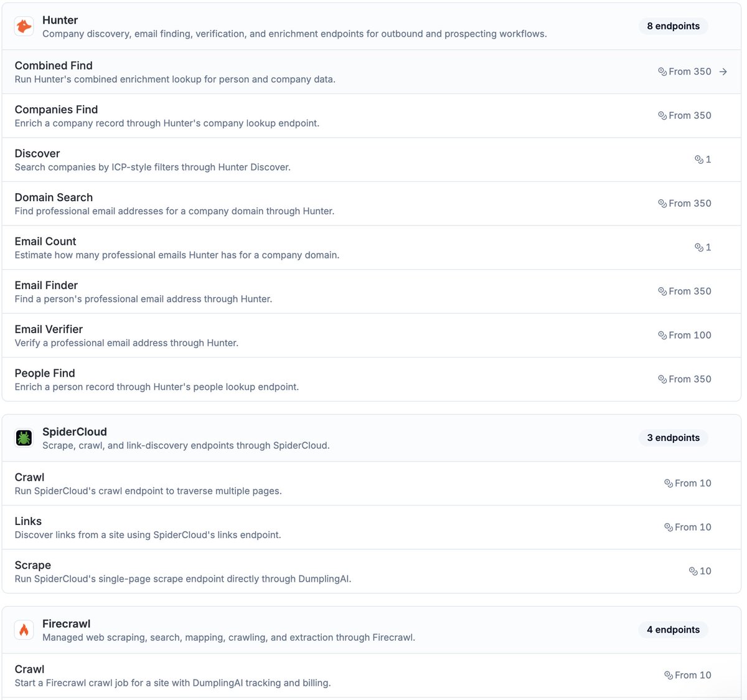
Task: Click the credits coin icon for Discover
Action: click(x=699, y=159)
